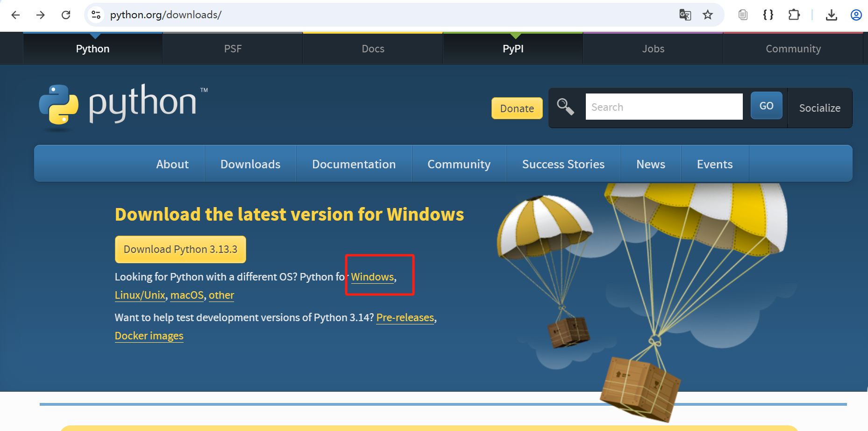Open the other platforms link
868x431 pixels.
click(221, 295)
